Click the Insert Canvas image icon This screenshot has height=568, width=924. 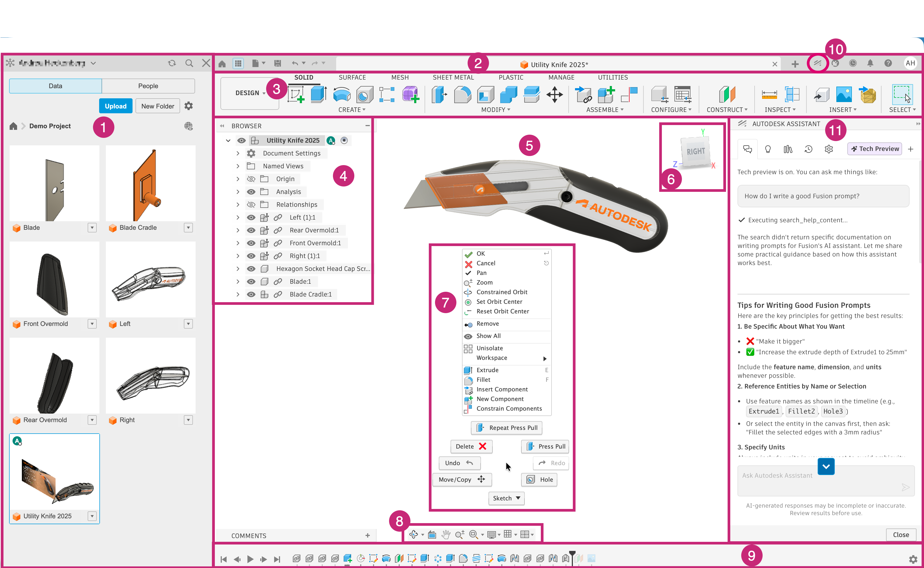[x=844, y=94]
